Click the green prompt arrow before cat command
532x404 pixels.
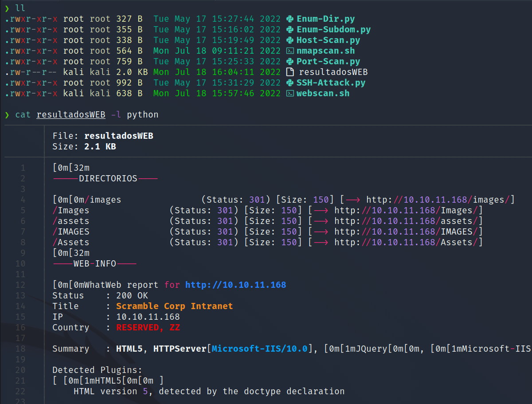tap(8, 114)
